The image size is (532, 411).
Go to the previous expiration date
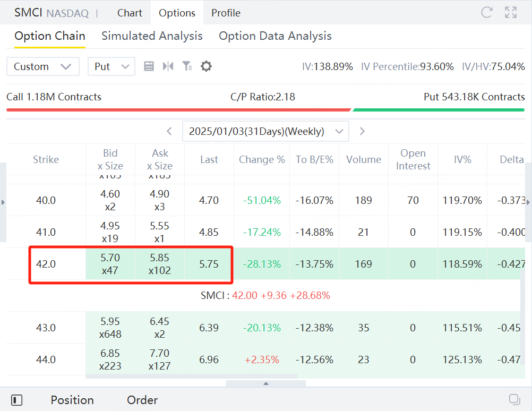[x=169, y=131]
